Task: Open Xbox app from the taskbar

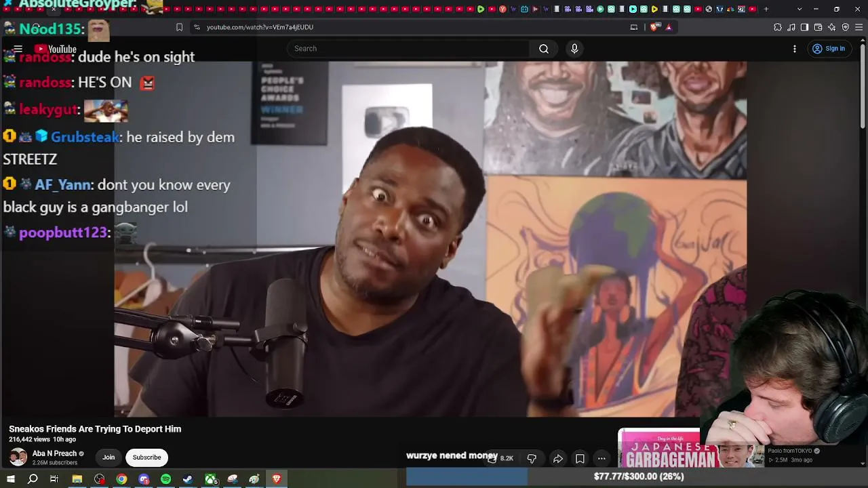Action: coord(211,479)
